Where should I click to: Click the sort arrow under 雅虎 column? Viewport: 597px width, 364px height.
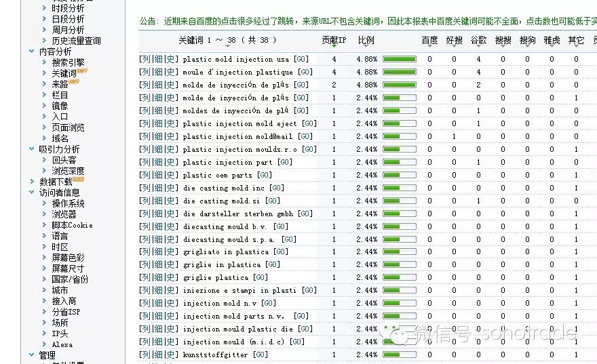coord(552,46)
